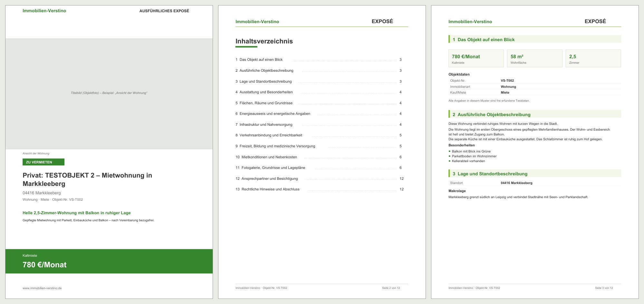This screenshot has width=644, height=304.
Task: Click the 'Makrolage' subheading
Action: pos(457,191)
